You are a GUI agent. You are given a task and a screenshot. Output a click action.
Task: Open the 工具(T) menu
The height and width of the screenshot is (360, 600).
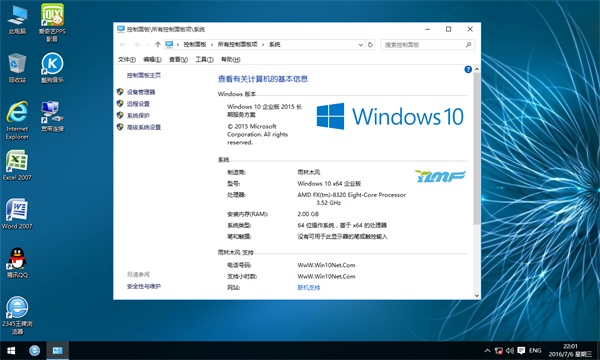click(204, 59)
